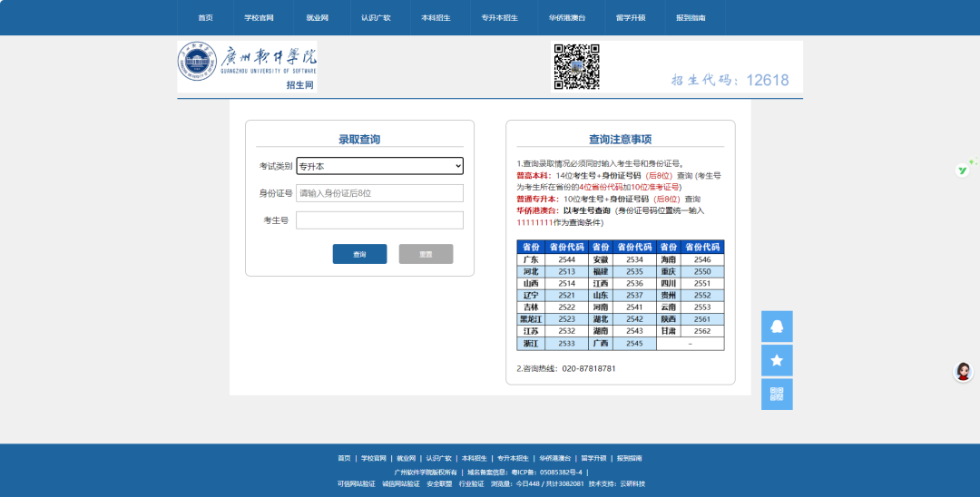The width and height of the screenshot is (980, 497).
Task: Expand the 考试类别 dropdown
Action: click(379, 166)
